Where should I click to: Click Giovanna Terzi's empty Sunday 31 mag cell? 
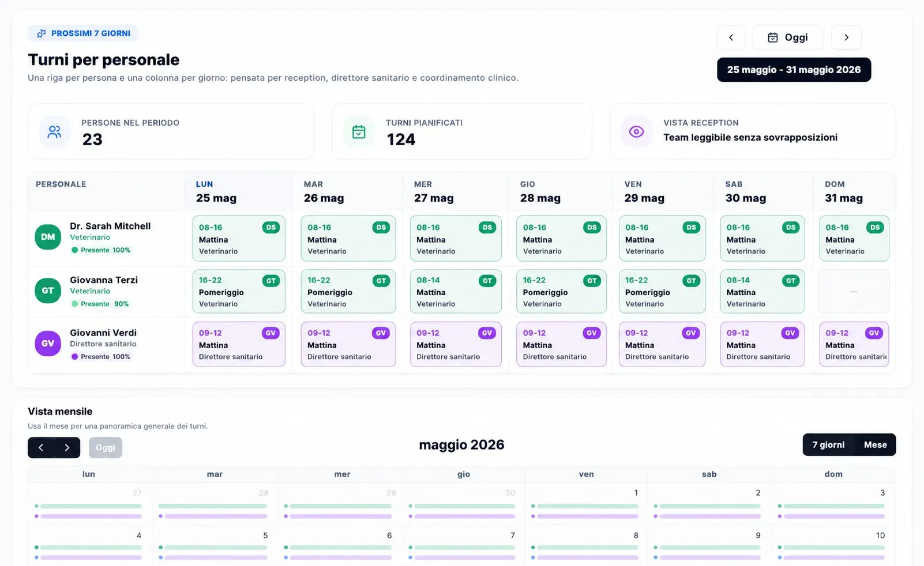(x=854, y=291)
